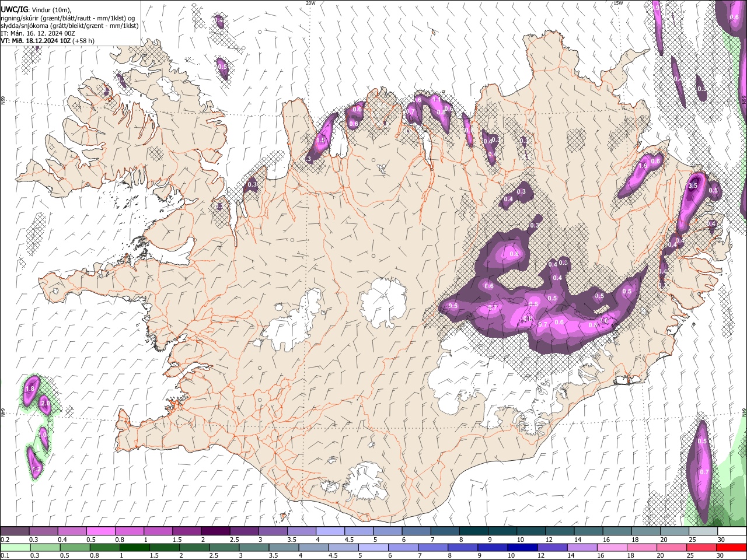Click the 'UWC/IG: Vindur (10m)' title text
747x560 pixels.
coord(36,10)
